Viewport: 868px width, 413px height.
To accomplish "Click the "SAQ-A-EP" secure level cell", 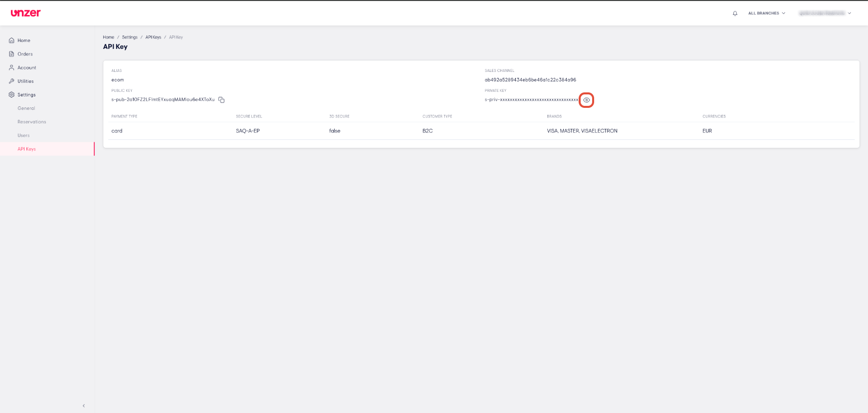I will pos(248,131).
